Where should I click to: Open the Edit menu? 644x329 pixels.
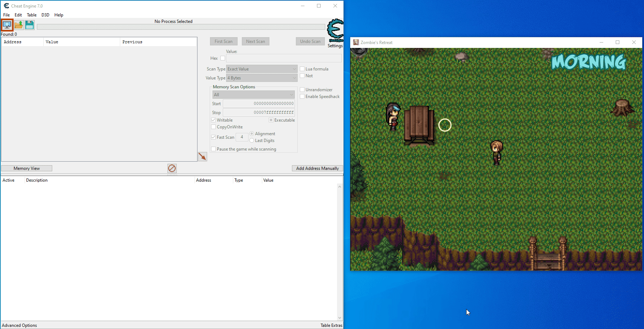point(18,15)
